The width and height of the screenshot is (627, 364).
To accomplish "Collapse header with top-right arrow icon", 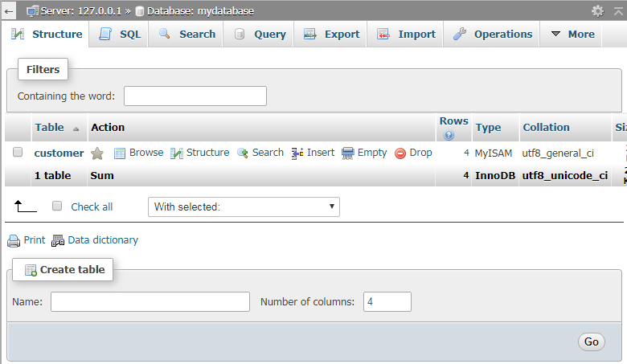I will pos(618,11).
